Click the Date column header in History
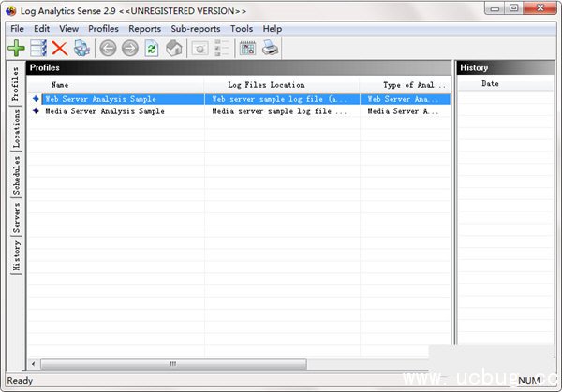The width and height of the screenshot is (562, 392). (x=506, y=84)
